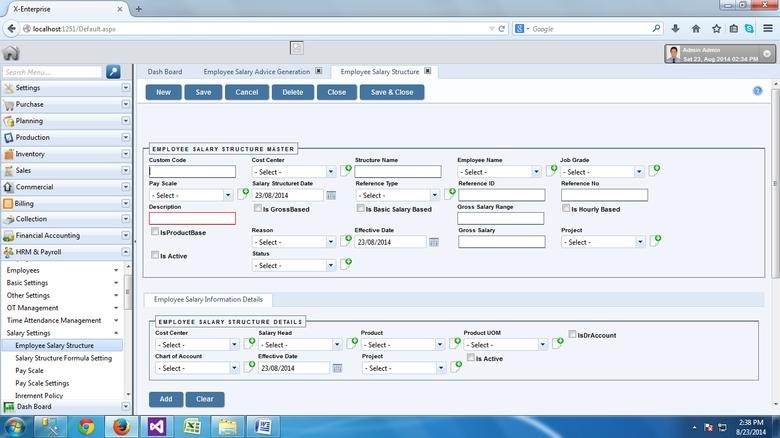780x438 pixels.
Task: Add new details Cost Center entry icon
Action: (249, 343)
